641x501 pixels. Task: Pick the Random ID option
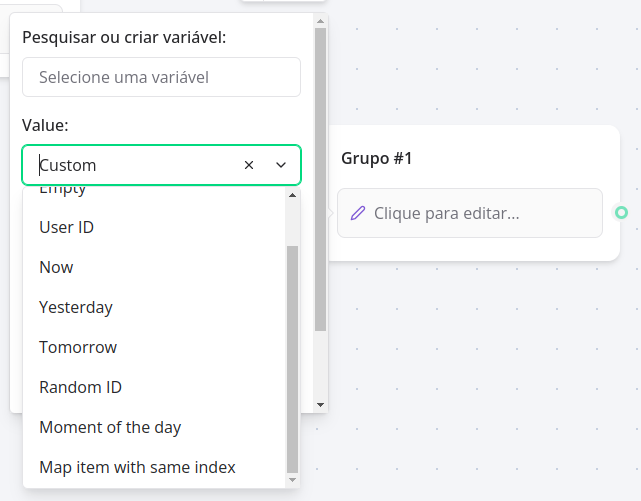pyautogui.click(x=155, y=387)
